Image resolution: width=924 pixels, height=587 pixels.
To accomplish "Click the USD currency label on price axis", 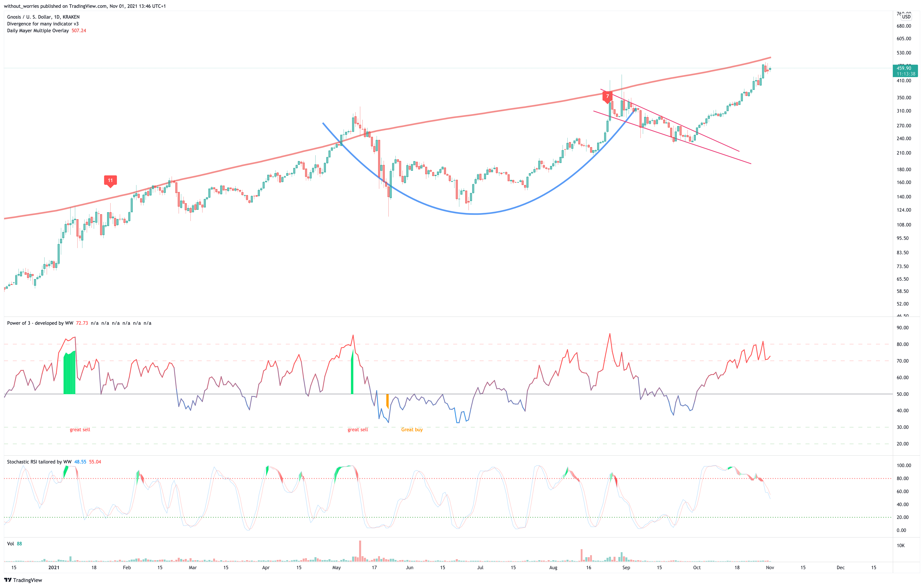I will pos(906,16).
